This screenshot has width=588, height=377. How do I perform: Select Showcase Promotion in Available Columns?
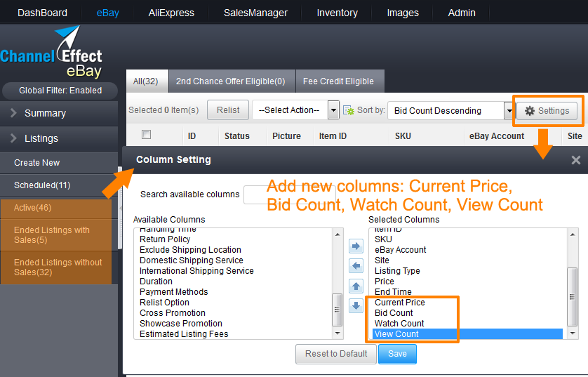pyautogui.click(x=181, y=324)
